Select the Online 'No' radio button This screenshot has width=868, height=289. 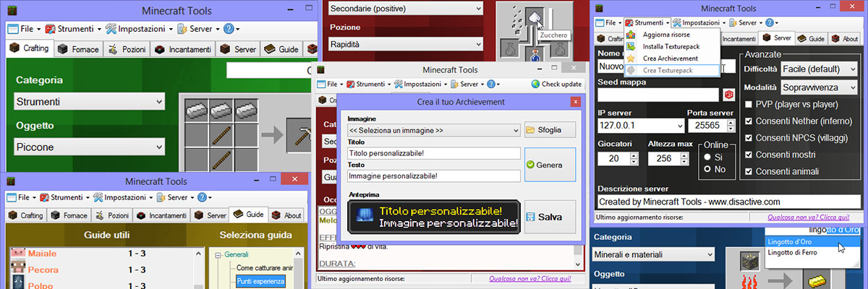[x=707, y=169]
